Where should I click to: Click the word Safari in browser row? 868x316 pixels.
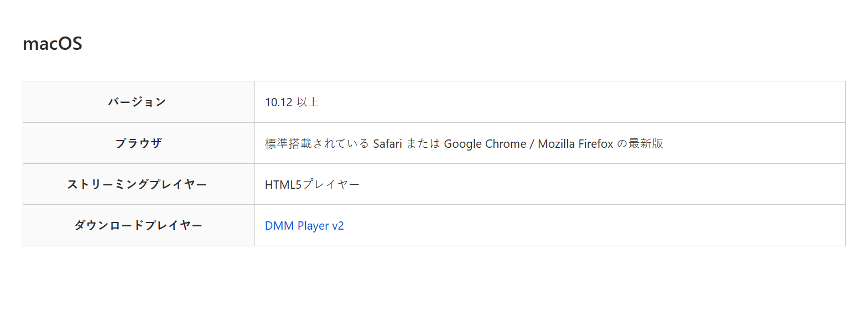pos(387,144)
